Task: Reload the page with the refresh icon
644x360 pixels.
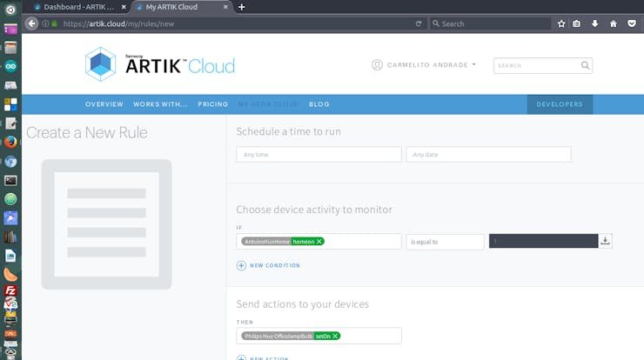Action: coord(419,23)
